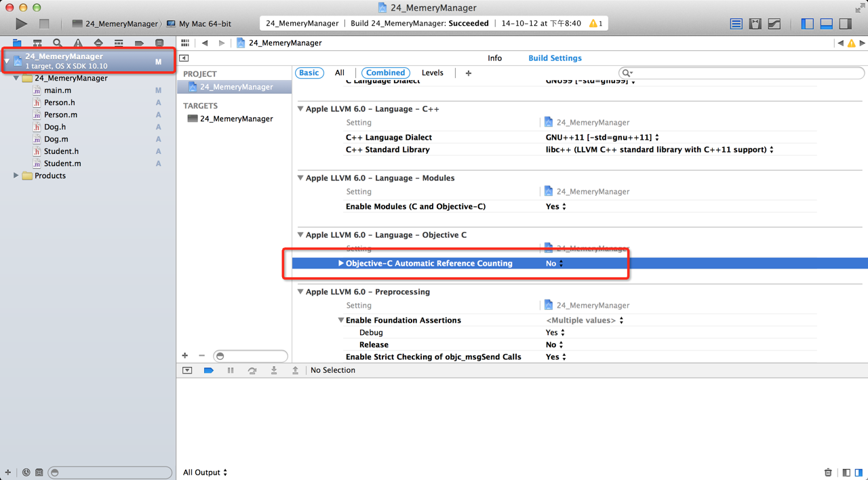868x480 pixels.
Task: Clear the console with trash icon
Action: [828, 473]
